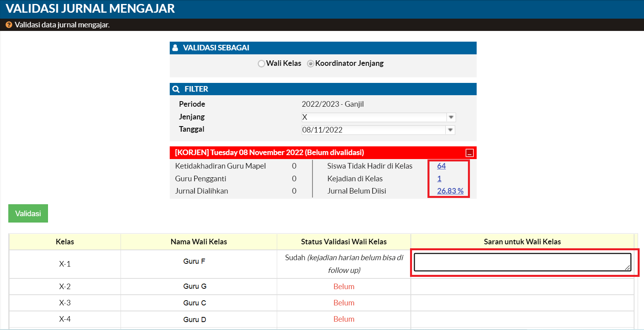Screen dimensions: 644x330
Task: Click the Validasi data jurnal mengajar subtitle
Action: (x=62, y=25)
